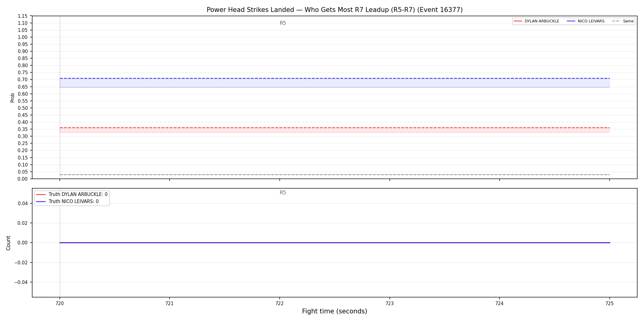
Task: Click the R5 label in the bottom chart
Action: pos(283,193)
